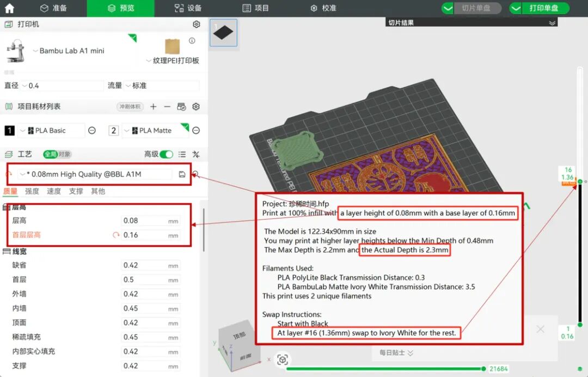588x377 pixels.
Task: Open the arrow menu beside 打印单盘
Action: pos(516,8)
